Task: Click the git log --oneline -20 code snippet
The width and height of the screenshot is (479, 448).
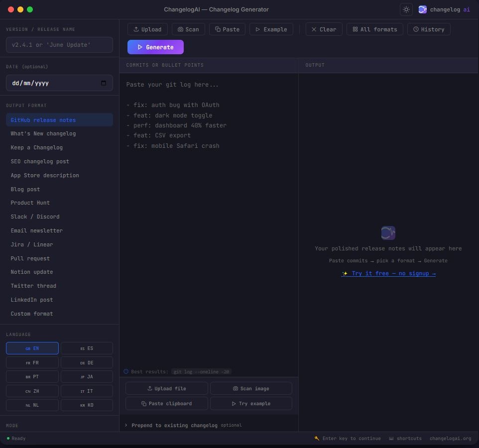Action: 201,372
